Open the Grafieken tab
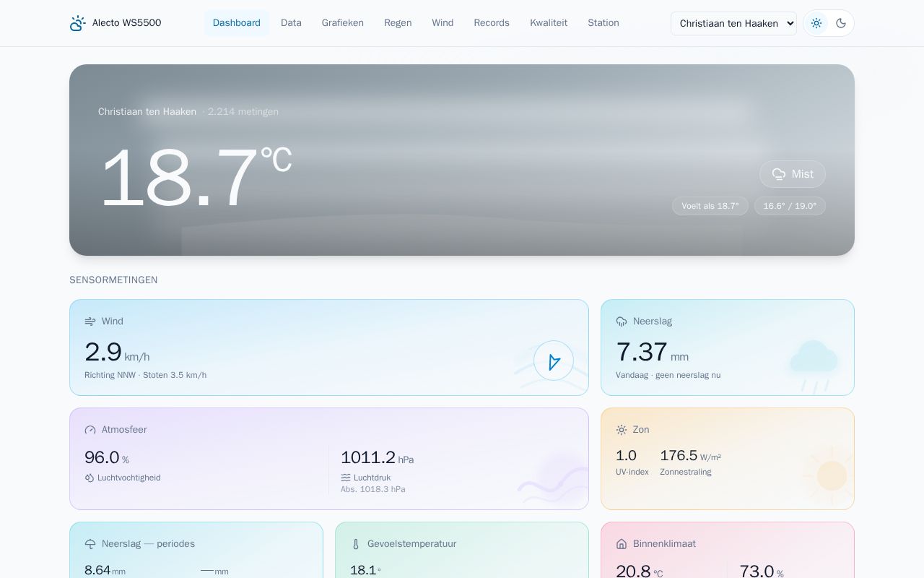Viewport: 924px width, 578px height. pos(343,23)
